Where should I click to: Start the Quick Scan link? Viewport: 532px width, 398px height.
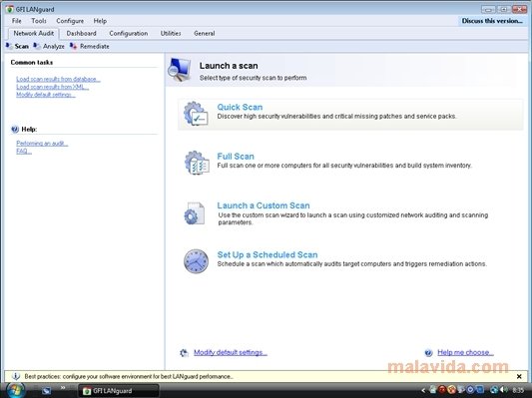(x=240, y=107)
